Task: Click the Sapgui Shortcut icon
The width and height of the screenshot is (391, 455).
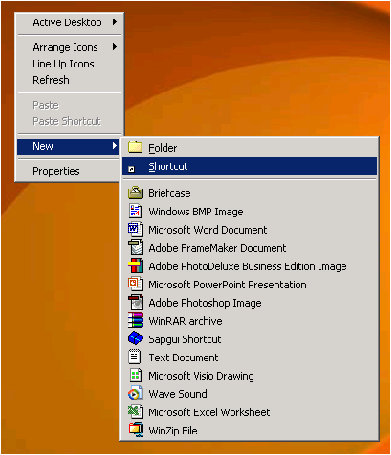Action: coord(135,339)
